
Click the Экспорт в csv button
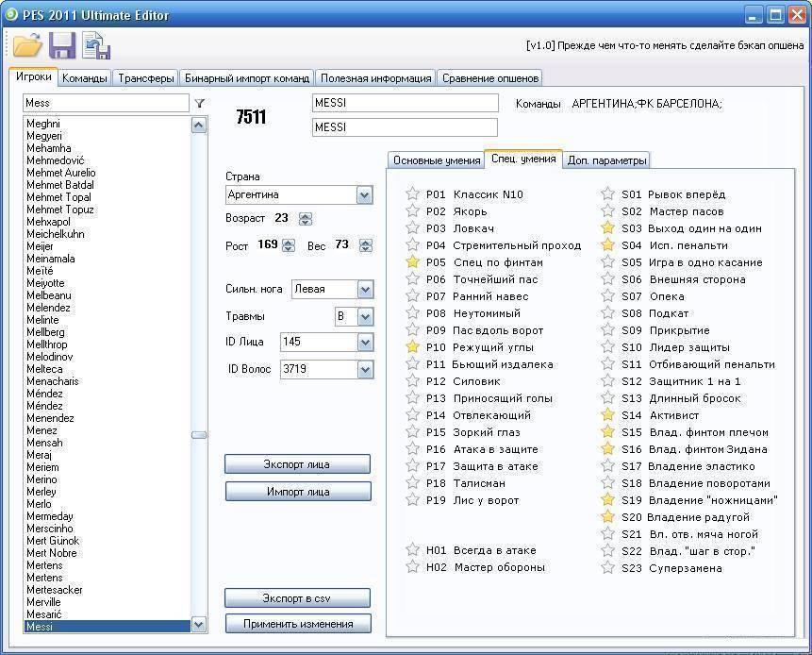coord(297,598)
